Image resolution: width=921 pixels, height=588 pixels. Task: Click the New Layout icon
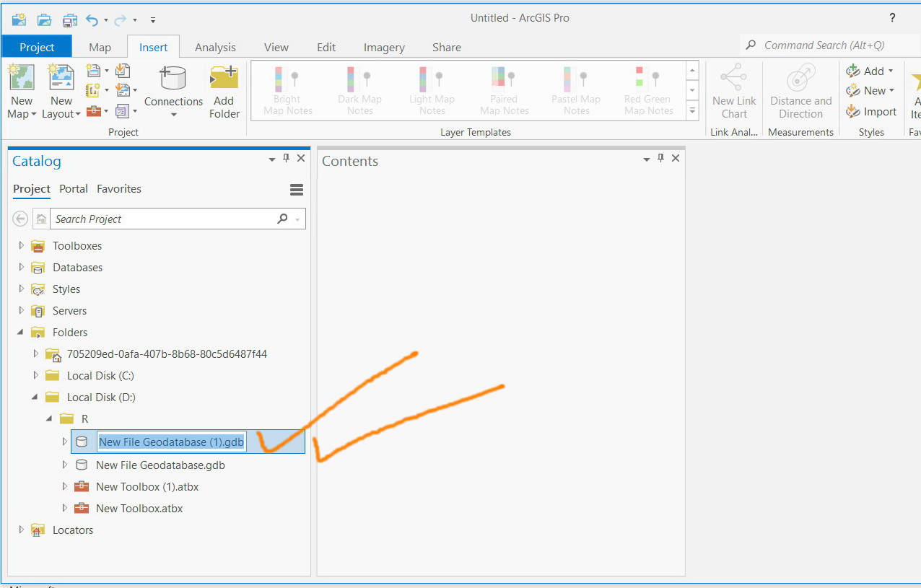click(61, 77)
